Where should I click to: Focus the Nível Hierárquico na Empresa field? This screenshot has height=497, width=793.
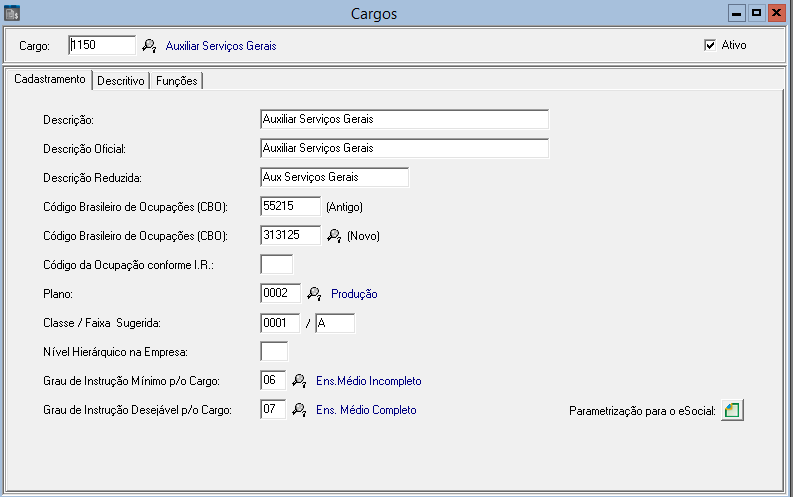tap(273, 352)
